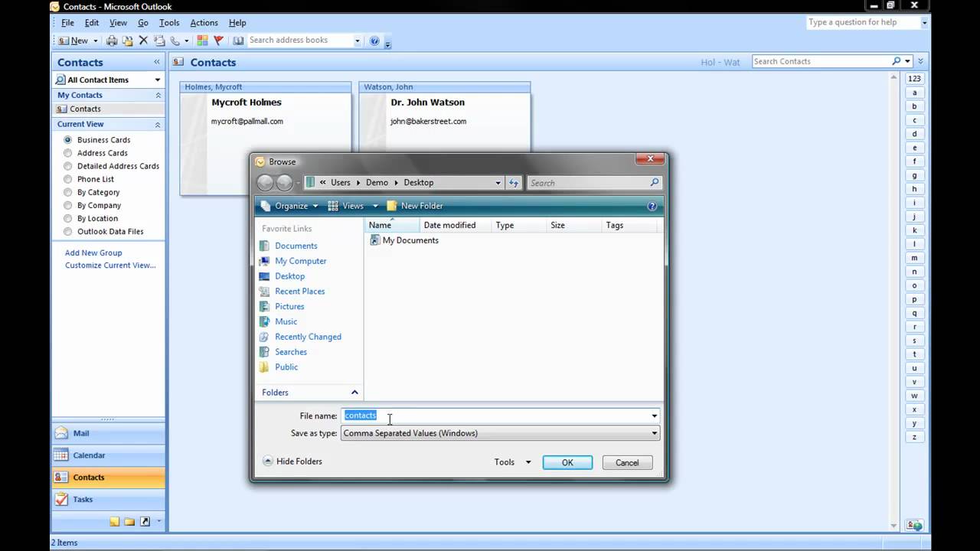Select My Documents item in file list
Viewport: 980px width, 551px height.
404,240
